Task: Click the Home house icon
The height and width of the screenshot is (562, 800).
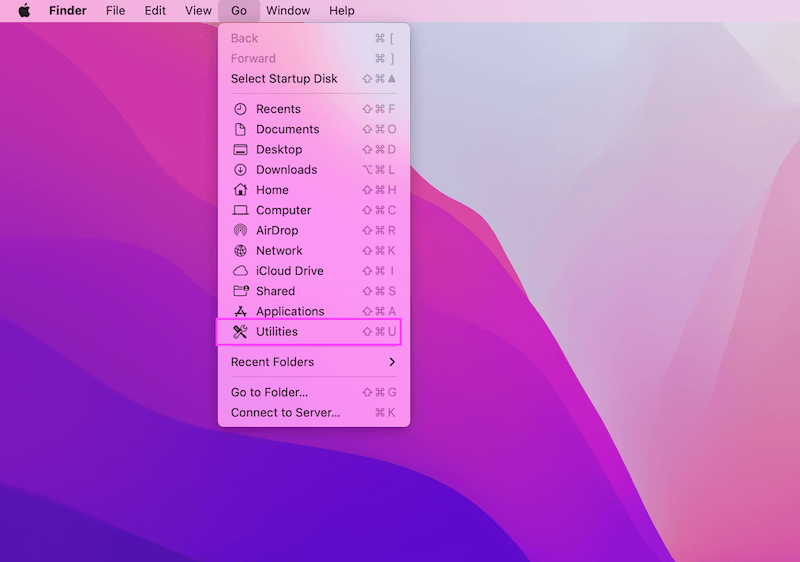Action: click(x=240, y=190)
